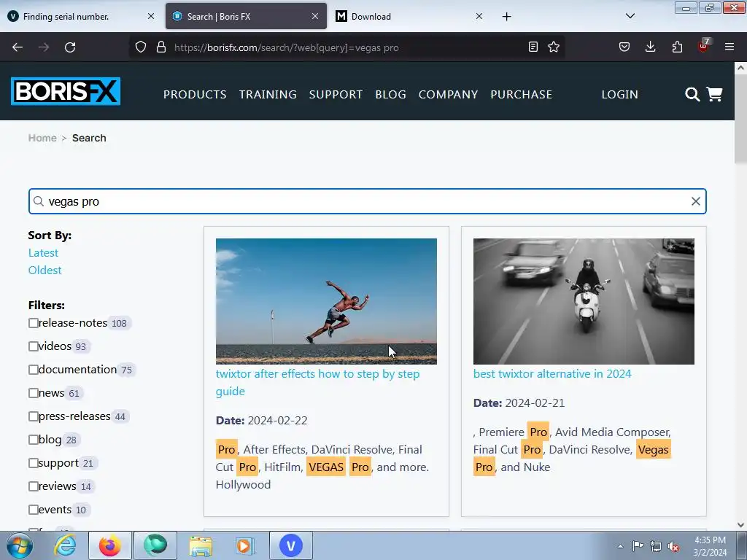Open twixtor after effects guide link
The width and height of the screenshot is (747, 560).
(318, 382)
